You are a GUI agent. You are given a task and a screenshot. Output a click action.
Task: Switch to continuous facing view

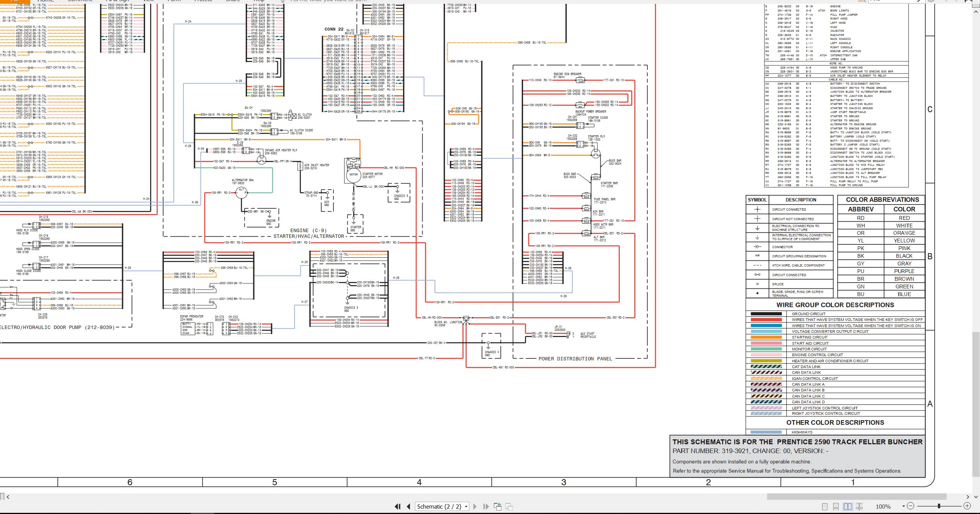[859, 506]
